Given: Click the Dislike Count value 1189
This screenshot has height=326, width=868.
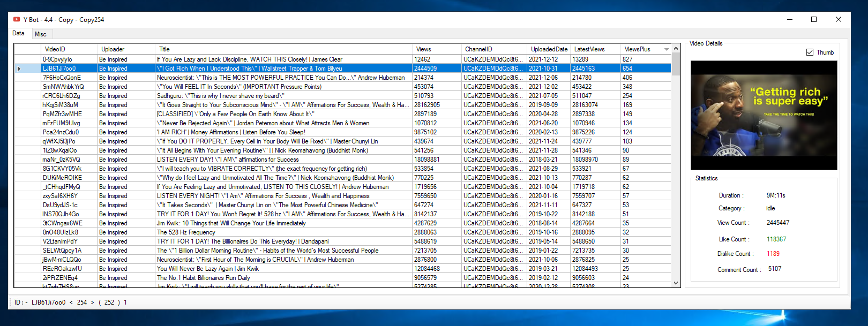Looking at the screenshot, I should (x=773, y=254).
